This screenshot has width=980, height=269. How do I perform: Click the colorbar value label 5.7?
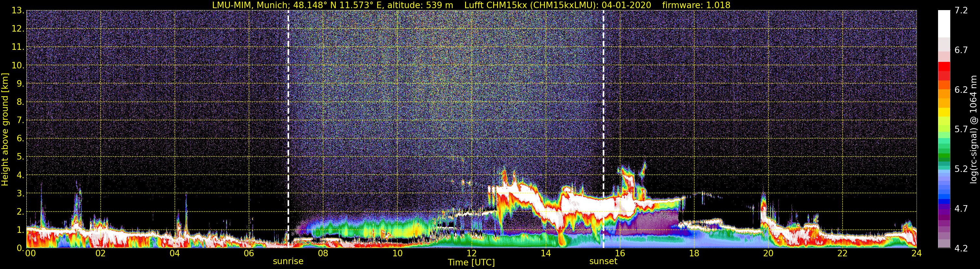tap(961, 130)
